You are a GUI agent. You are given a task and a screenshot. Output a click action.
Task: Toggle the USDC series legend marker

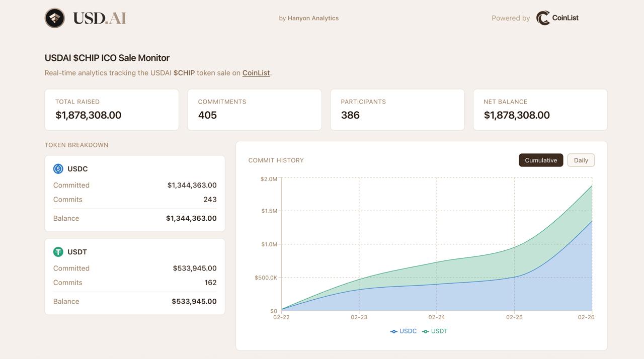point(394,331)
